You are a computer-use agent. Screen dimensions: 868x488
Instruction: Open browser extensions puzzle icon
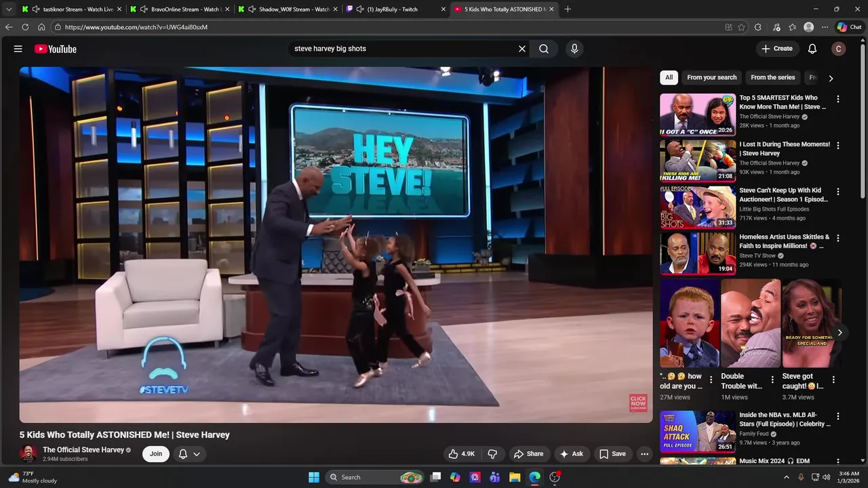(x=758, y=27)
